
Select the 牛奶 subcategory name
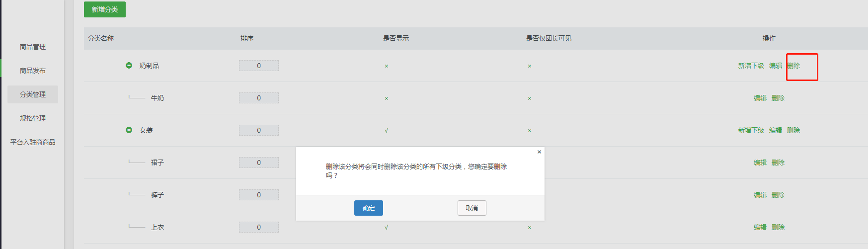tap(158, 98)
